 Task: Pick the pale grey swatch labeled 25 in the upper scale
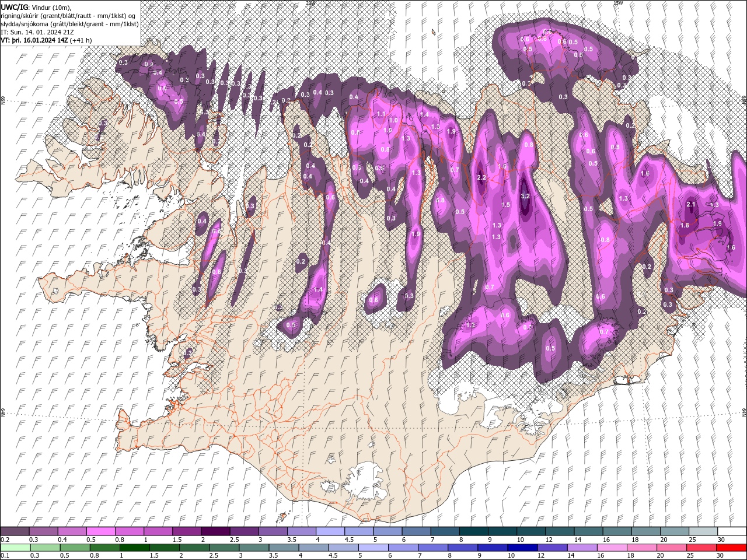(x=703, y=531)
